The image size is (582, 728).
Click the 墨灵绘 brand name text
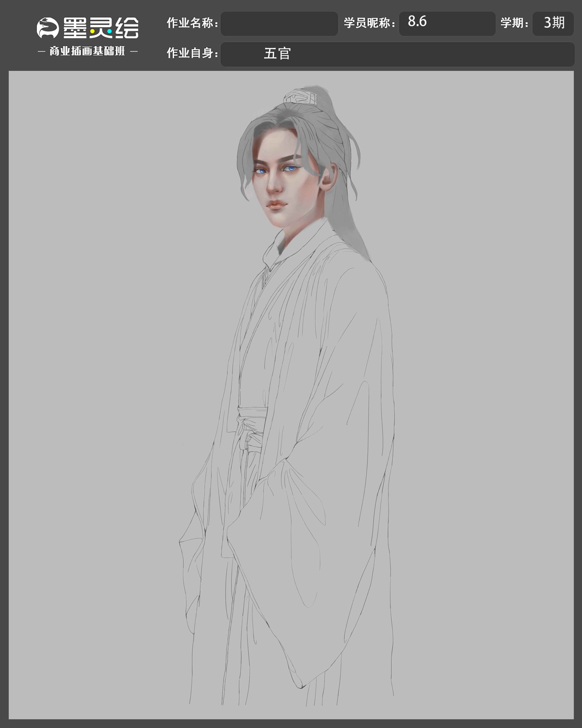coord(101,28)
